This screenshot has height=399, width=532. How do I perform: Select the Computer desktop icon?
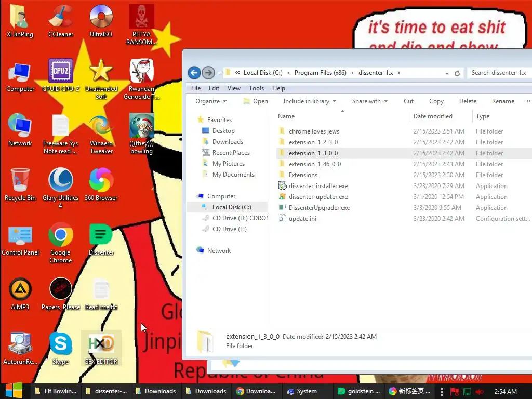tap(20, 77)
